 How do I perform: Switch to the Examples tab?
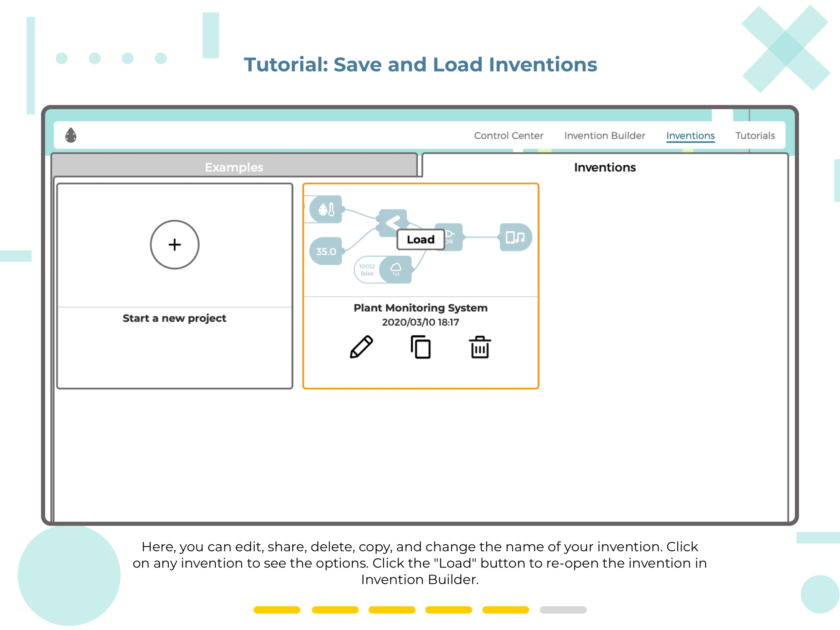click(234, 167)
